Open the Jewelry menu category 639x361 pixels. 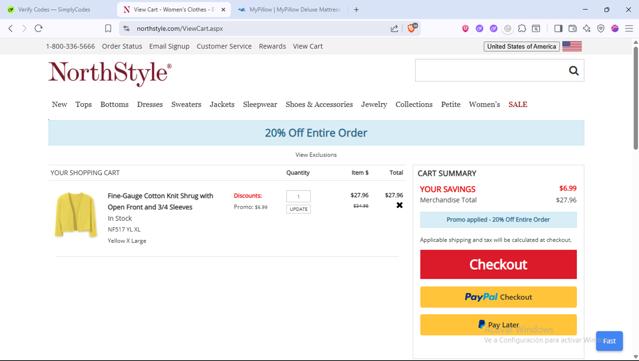374,104
